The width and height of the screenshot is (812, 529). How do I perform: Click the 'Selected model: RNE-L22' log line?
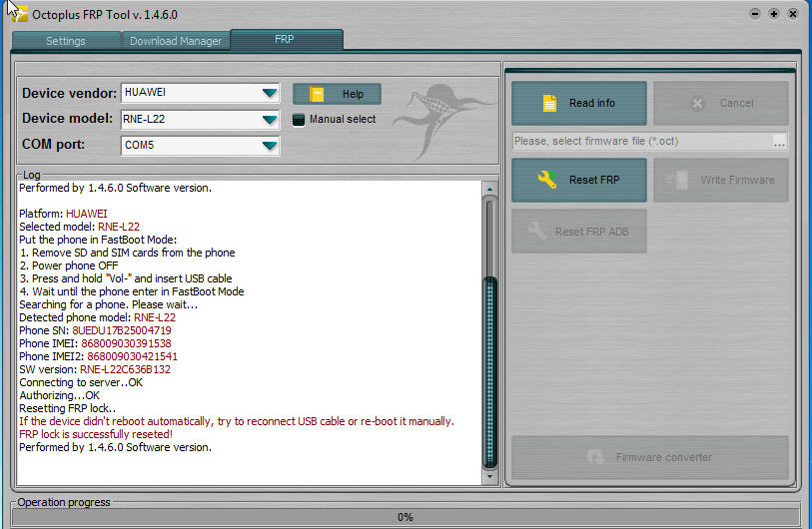coord(79,227)
